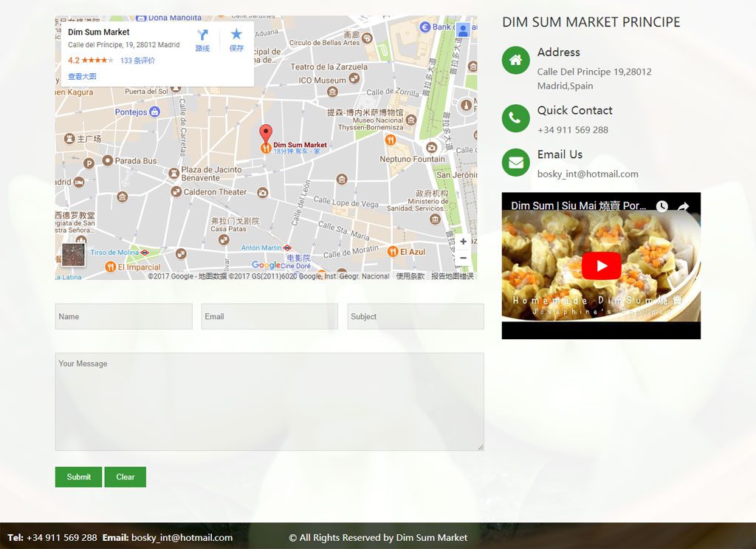Click the Pontejos shopping marker icon
Image resolution: width=756 pixels, height=549 pixels.
point(155,112)
